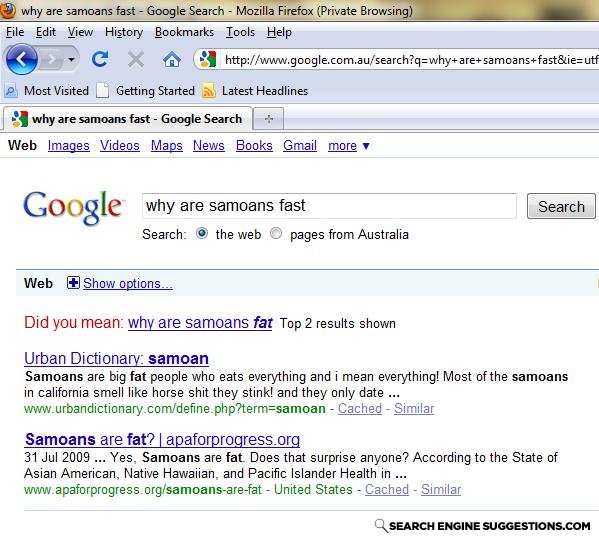The width and height of the screenshot is (599, 537).
Task: Open Cached link for apaforprogress.org result
Action: tap(387, 489)
